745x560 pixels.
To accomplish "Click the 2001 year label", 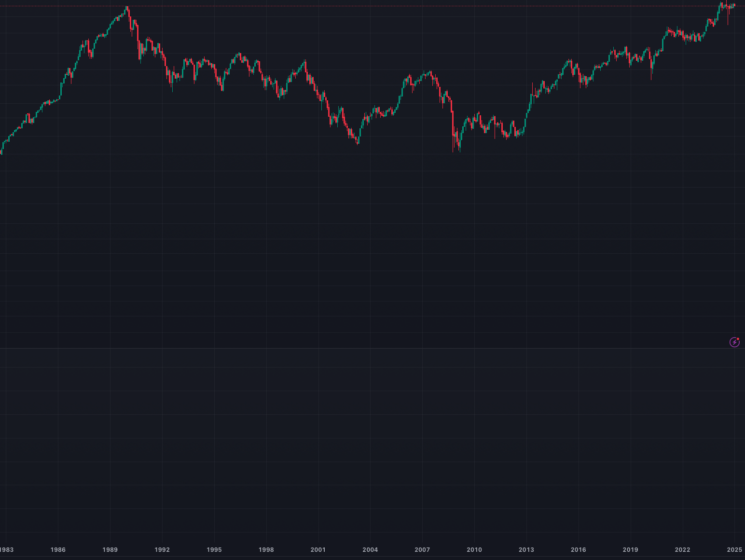I will (x=318, y=549).
